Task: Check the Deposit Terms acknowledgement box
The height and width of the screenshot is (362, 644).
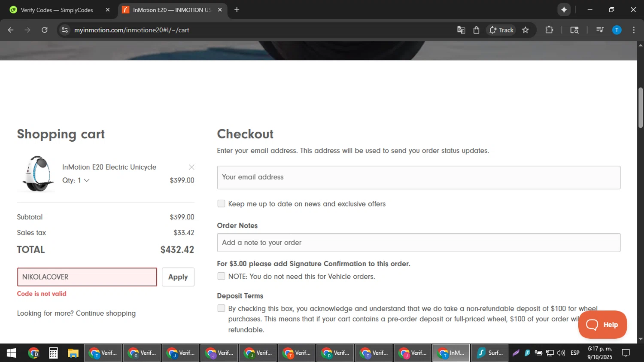Action: (221, 308)
